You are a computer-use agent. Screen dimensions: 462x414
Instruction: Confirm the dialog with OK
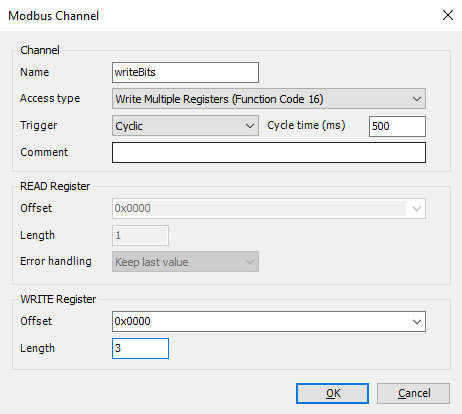pyautogui.click(x=332, y=393)
